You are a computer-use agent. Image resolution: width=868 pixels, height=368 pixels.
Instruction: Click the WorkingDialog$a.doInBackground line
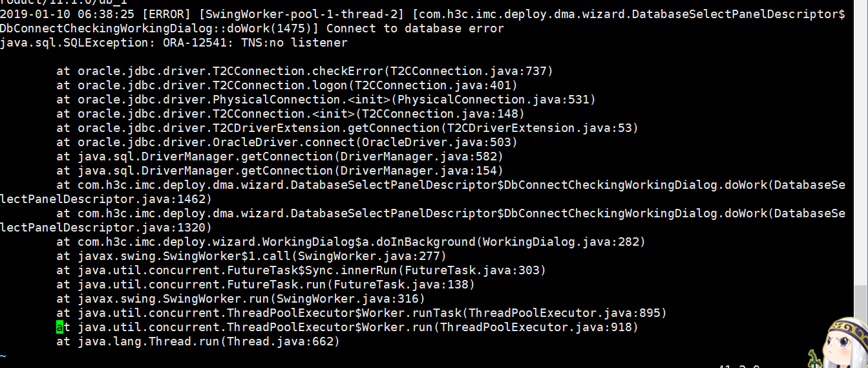(350, 242)
